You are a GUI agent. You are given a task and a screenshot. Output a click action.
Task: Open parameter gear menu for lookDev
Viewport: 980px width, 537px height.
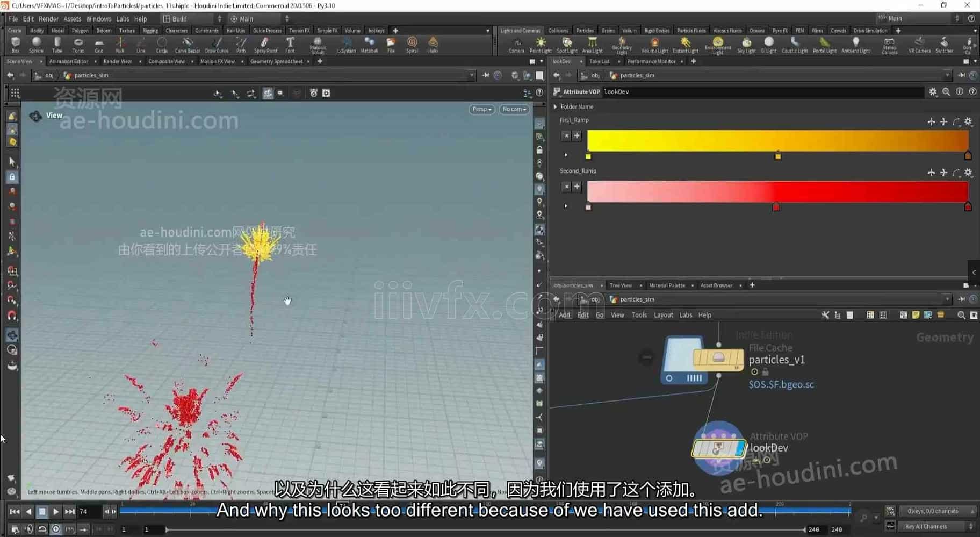click(933, 92)
